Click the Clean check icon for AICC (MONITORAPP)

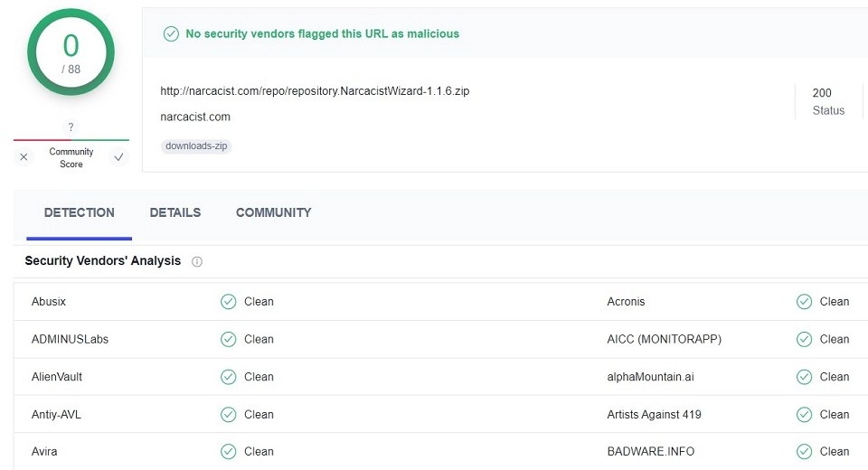(x=804, y=339)
